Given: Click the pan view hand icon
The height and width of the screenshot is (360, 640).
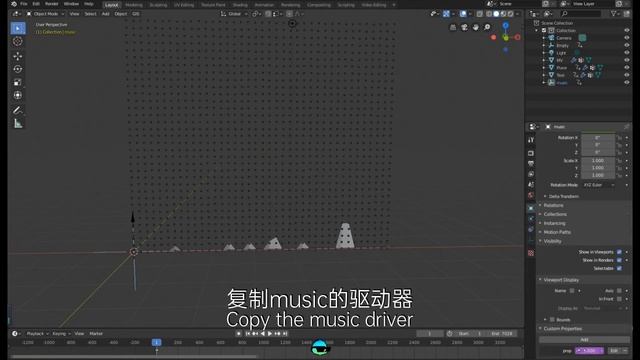Looking at the screenshot, I should 476,27.
